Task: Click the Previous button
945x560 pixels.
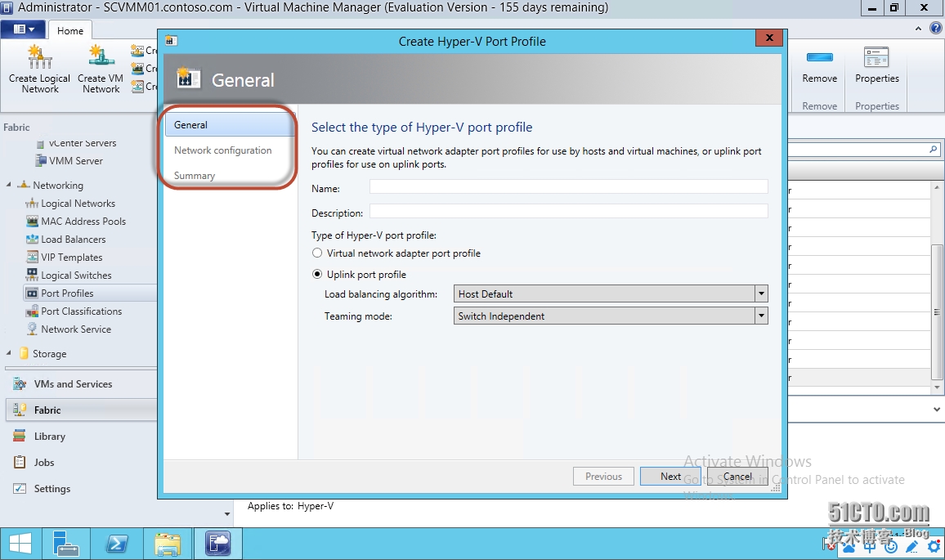Action: tap(603, 477)
